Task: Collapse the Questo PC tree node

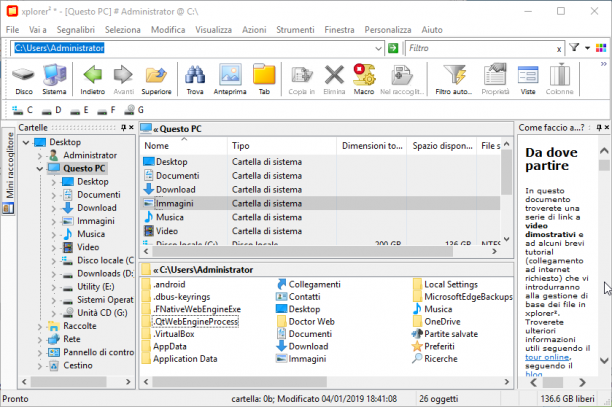Action: [x=40, y=169]
